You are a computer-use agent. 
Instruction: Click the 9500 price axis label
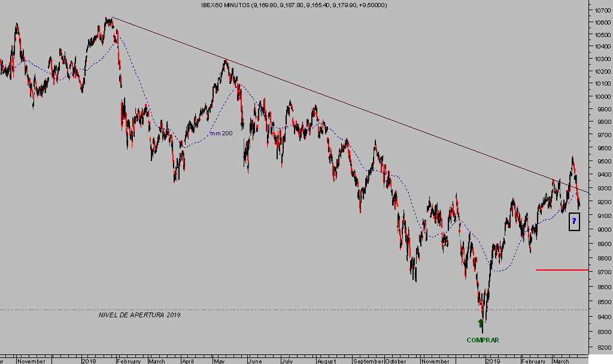tap(604, 161)
